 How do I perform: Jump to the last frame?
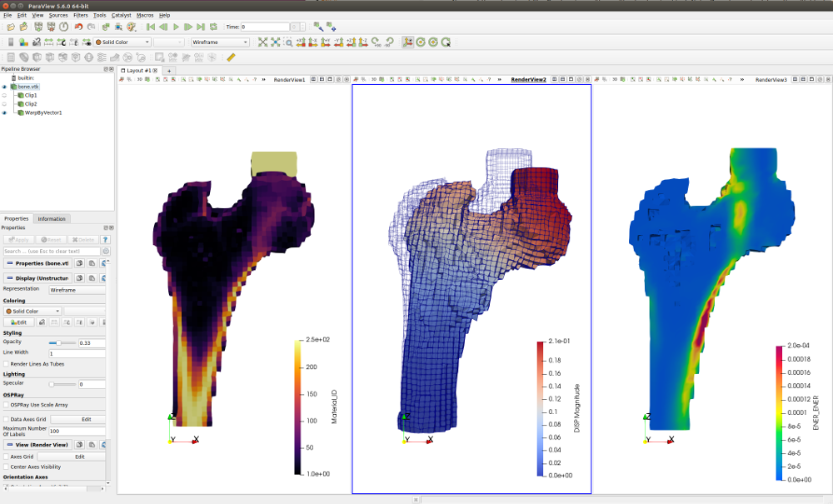[x=200, y=27]
